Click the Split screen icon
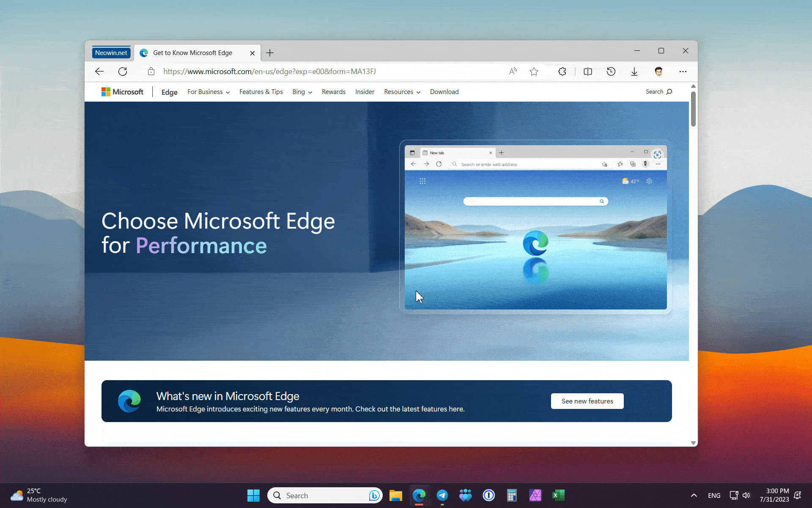Viewport: 812px width, 508px height. pos(587,72)
